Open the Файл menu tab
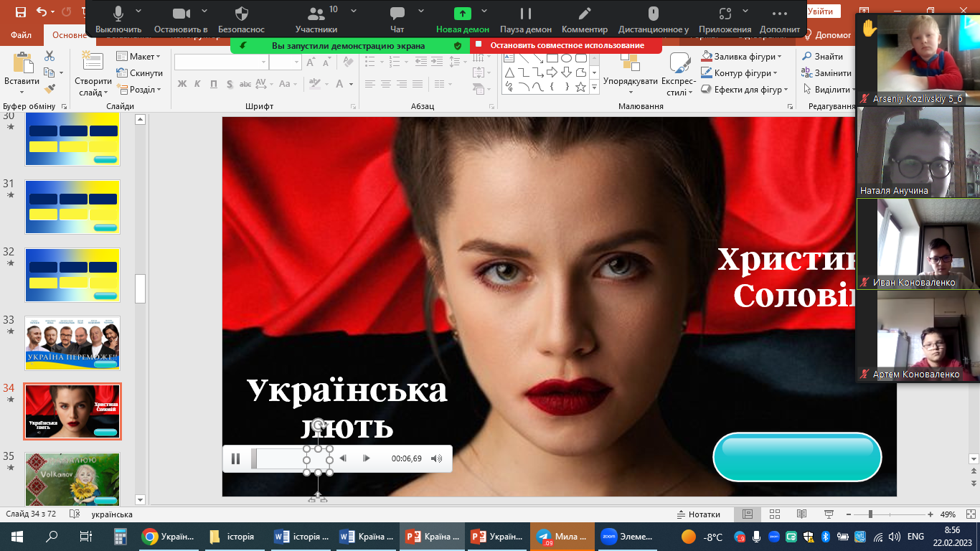Image resolution: width=980 pixels, height=551 pixels. click(x=22, y=35)
